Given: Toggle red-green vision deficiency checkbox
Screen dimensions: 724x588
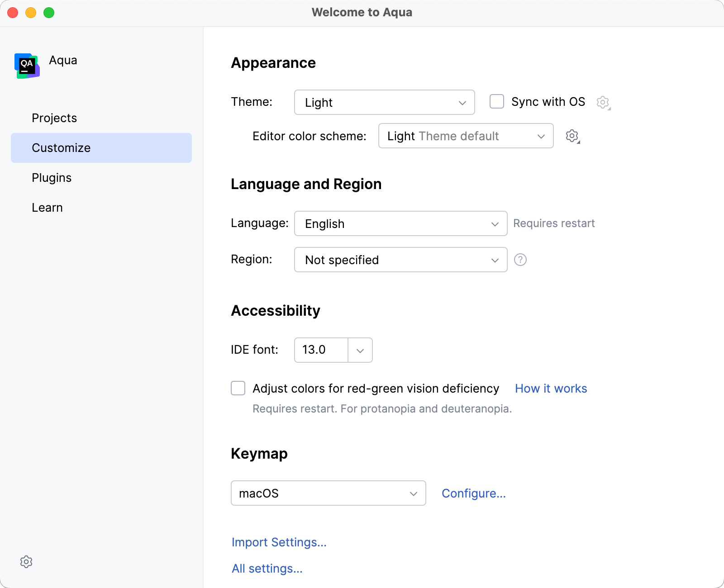Looking at the screenshot, I should pyautogui.click(x=238, y=388).
